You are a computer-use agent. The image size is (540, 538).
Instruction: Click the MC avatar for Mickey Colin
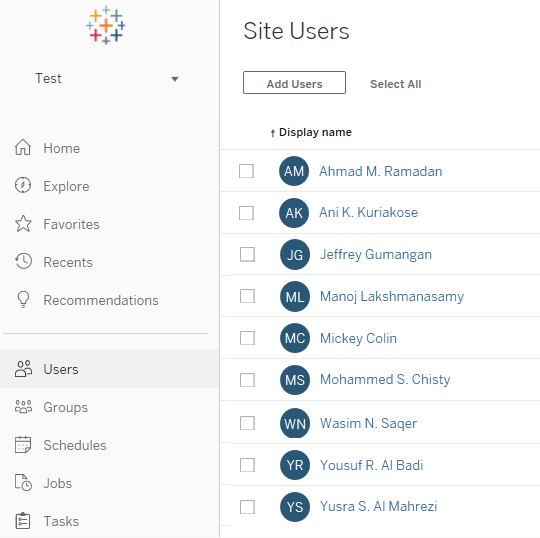pos(295,338)
